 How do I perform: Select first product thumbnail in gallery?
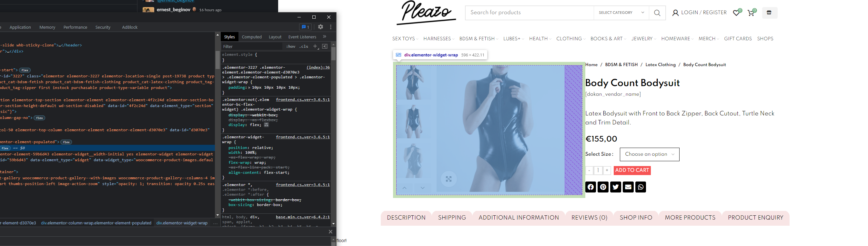tap(414, 83)
